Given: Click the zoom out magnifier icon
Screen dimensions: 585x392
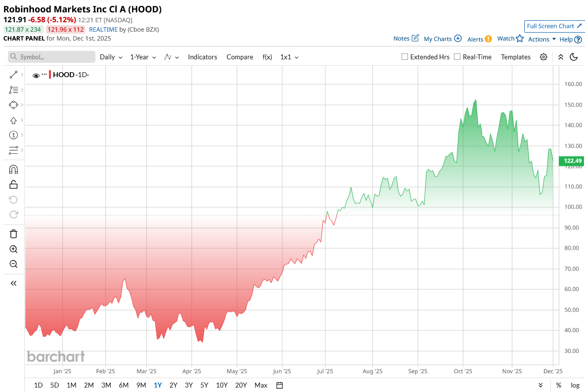Looking at the screenshot, I should pos(13,264).
